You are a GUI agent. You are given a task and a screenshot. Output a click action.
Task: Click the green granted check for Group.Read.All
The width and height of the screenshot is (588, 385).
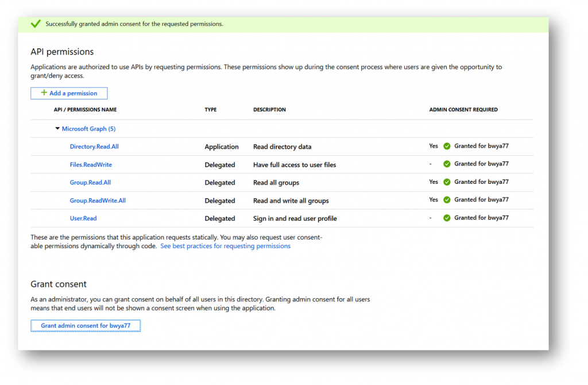[x=447, y=182]
